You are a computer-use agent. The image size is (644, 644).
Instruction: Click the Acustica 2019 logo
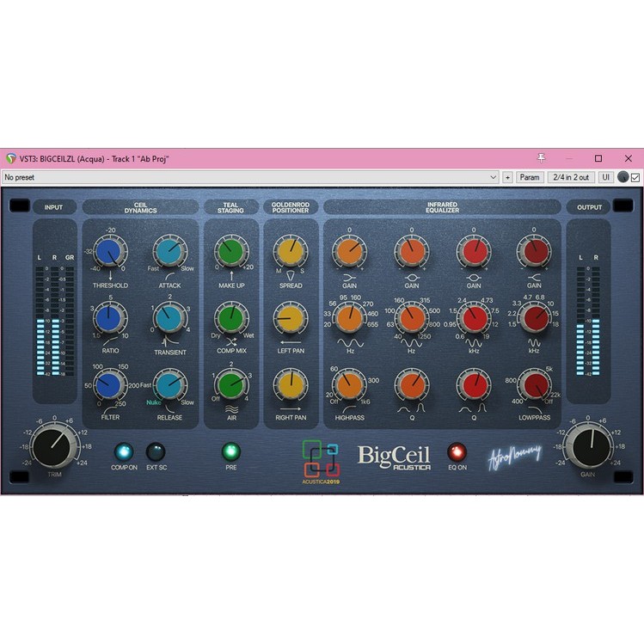pos(321,462)
